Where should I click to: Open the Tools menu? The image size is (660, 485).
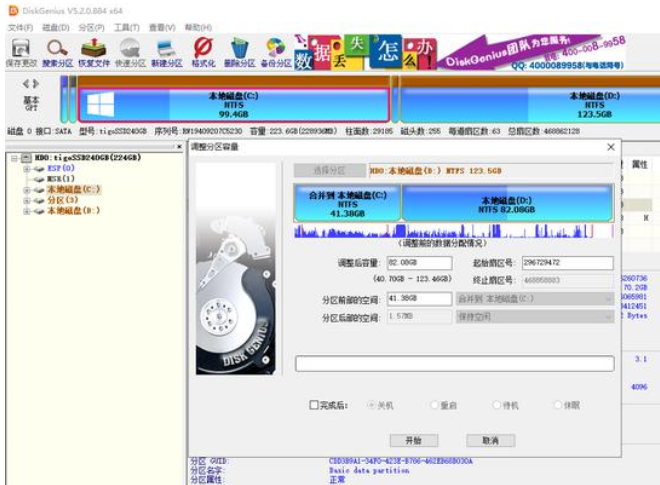(x=127, y=27)
